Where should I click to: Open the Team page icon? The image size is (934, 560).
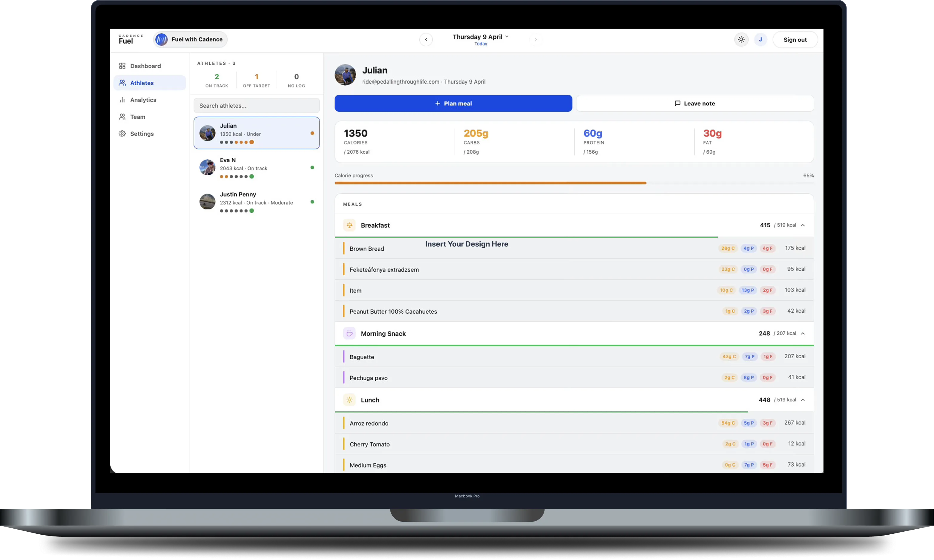pos(122,117)
